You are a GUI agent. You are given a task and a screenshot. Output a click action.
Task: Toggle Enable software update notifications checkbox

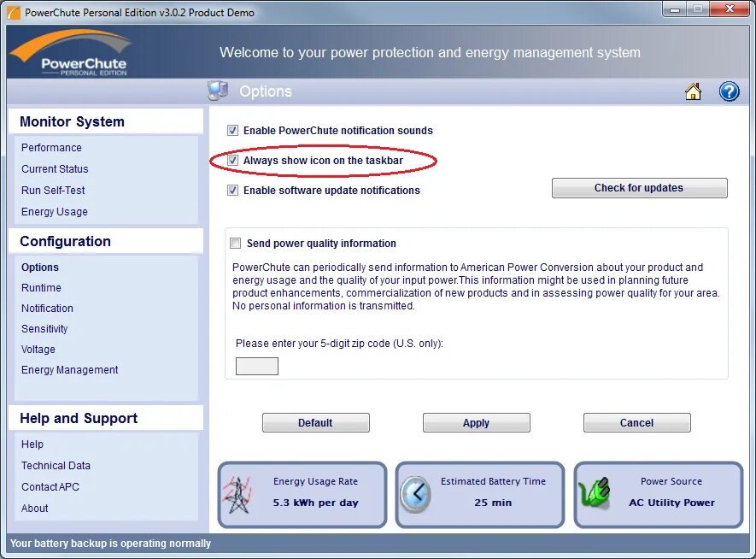(233, 190)
